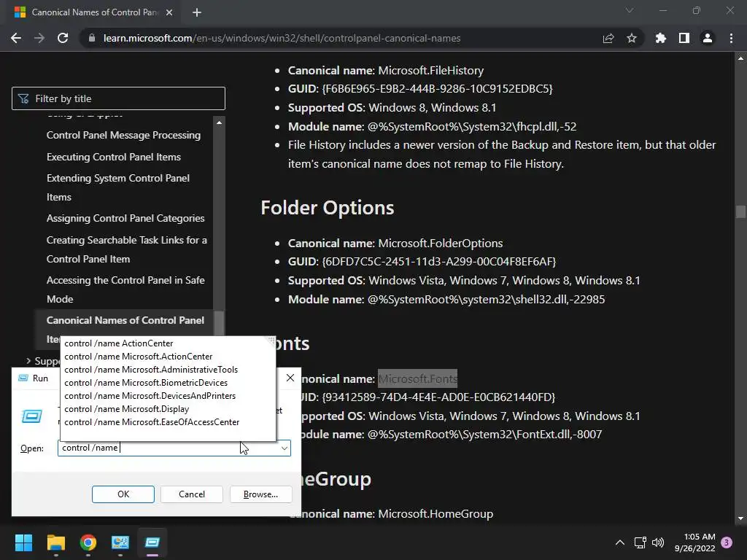Image resolution: width=747 pixels, height=560 pixels.
Task: Open the clock showing 1:05 AM
Action: [x=695, y=542]
